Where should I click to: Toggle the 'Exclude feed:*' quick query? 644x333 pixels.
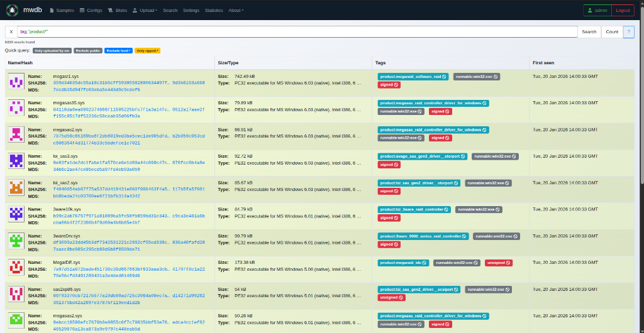pos(118,50)
